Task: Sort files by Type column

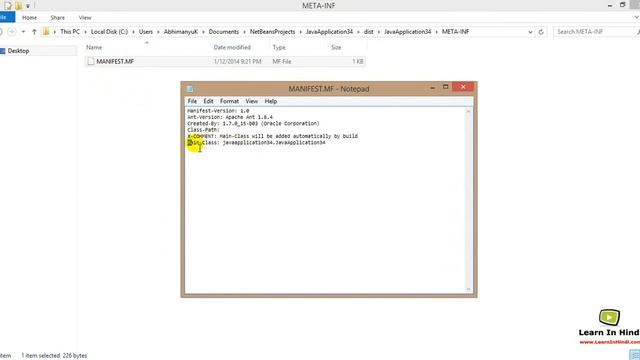Action: click(x=279, y=47)
